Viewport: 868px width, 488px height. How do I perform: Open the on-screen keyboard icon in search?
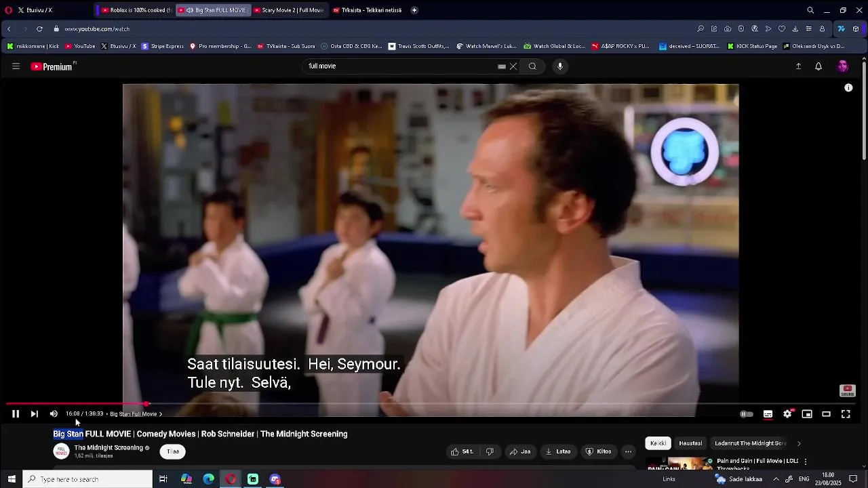click(x=502, y=66)
